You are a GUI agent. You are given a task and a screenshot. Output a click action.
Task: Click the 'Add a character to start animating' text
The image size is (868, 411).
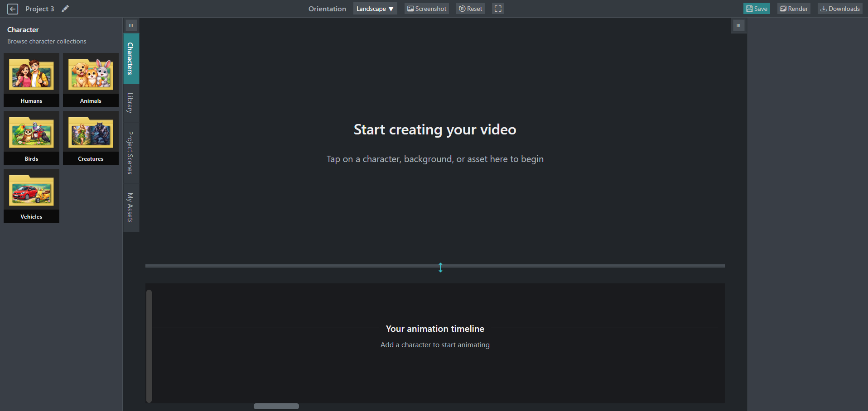(x=435, y=345)
